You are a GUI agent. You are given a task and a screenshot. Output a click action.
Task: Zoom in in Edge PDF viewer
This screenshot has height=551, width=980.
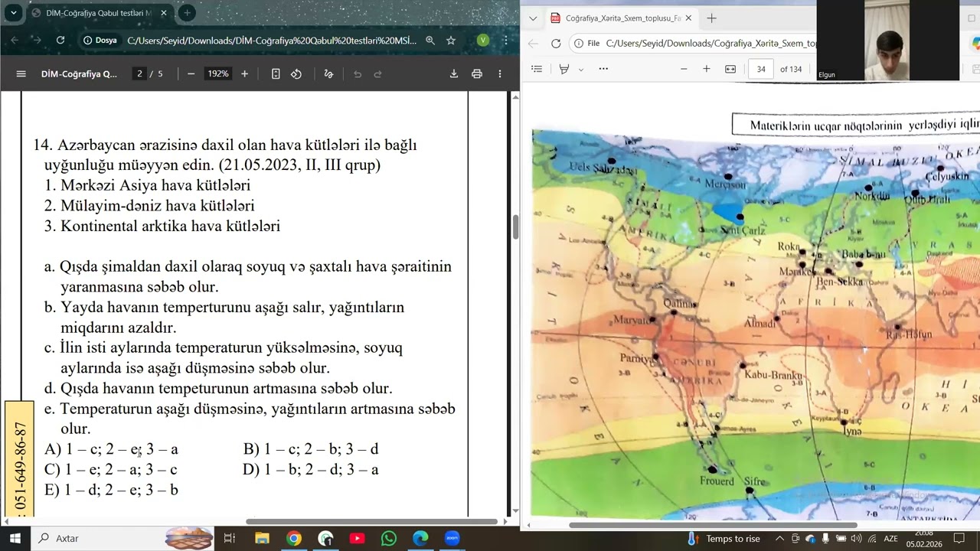click(707, 69)
